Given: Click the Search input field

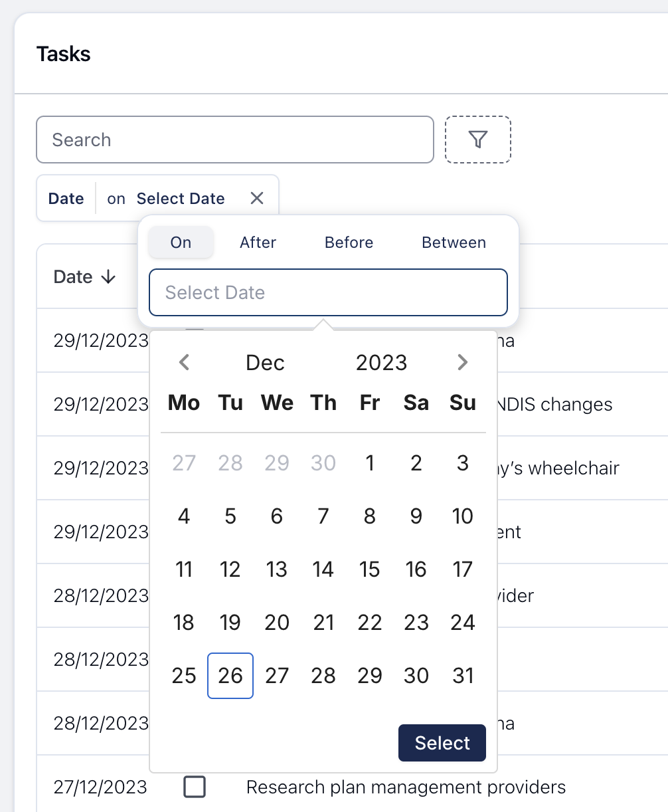Looking at the screenshot, I should pyautogui.click(x=234, y=140).
